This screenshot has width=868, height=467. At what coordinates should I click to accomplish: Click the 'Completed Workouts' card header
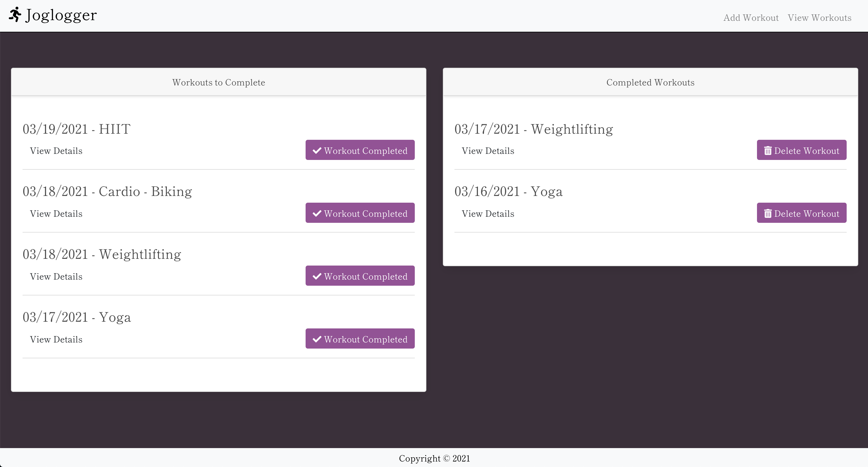click(650, 82)
